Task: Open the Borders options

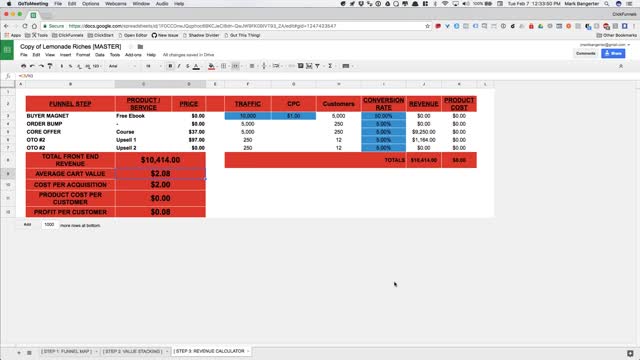Action: (223, 66)
